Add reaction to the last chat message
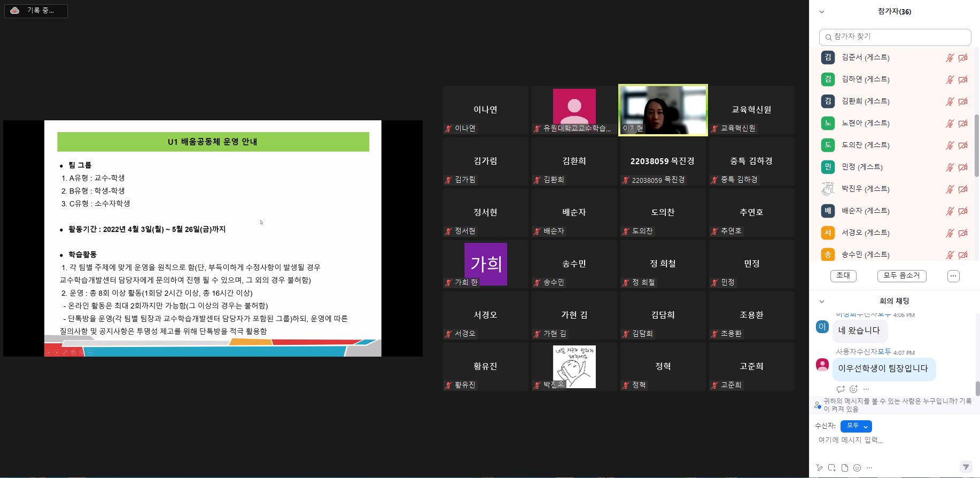 coord(853,389)
